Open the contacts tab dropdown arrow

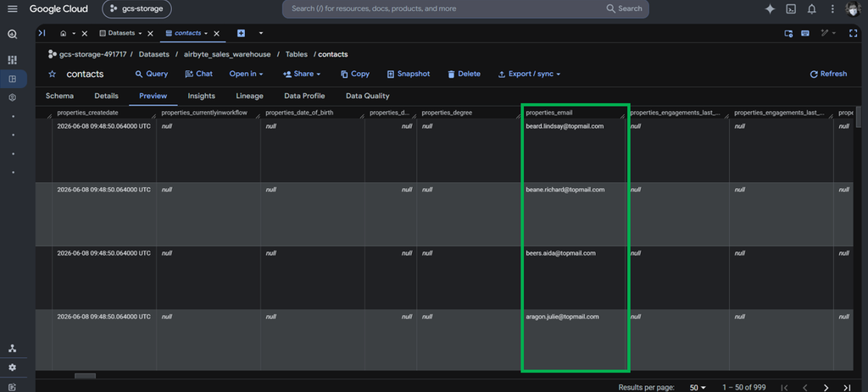(206, 33)
